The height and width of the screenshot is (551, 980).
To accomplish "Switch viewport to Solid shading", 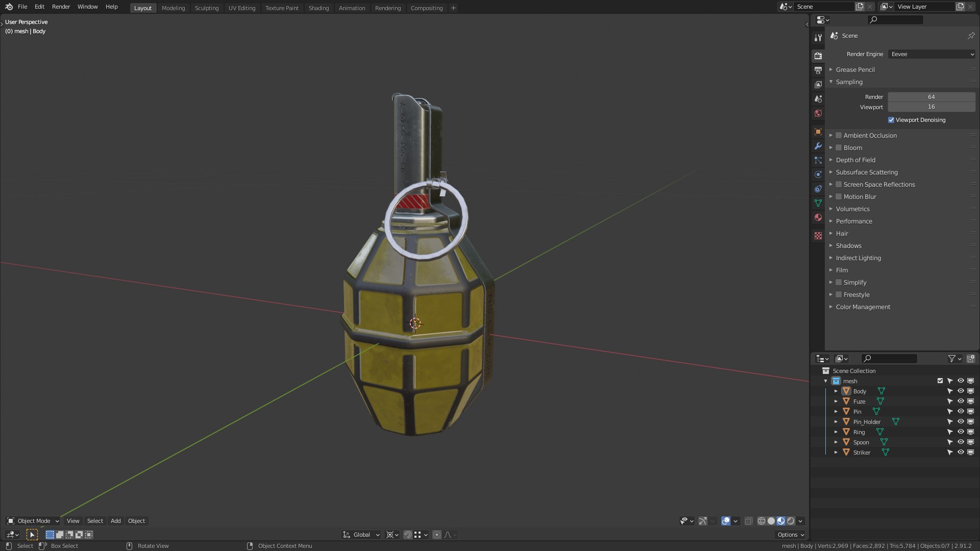I will pos(771,521).
